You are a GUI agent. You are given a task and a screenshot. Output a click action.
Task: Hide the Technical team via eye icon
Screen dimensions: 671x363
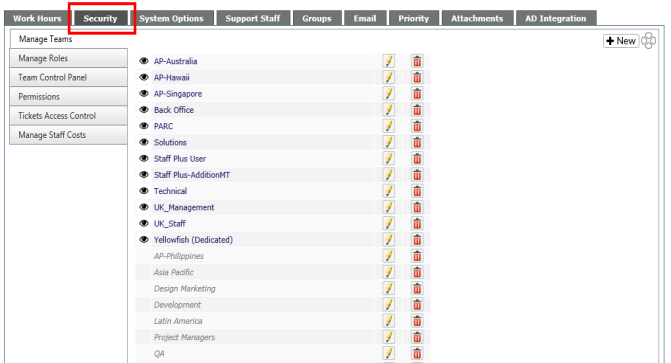click(x=144, y=191)
